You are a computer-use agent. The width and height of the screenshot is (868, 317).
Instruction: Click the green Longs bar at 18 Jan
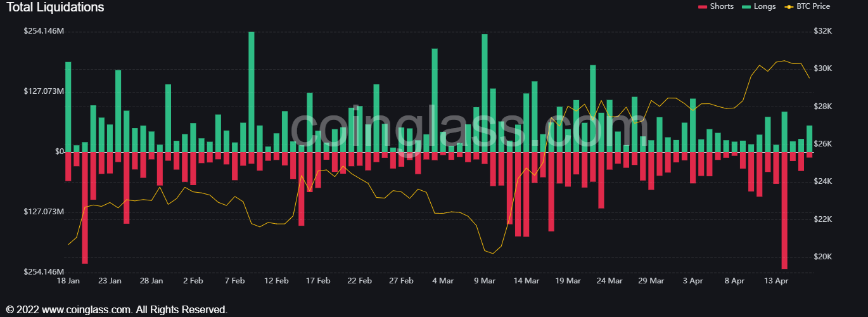tap(68, 107)
